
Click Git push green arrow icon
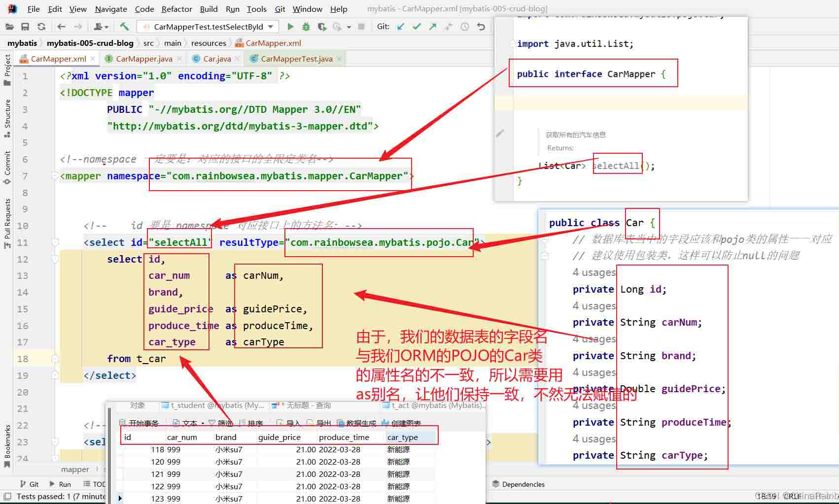[432, 27]
